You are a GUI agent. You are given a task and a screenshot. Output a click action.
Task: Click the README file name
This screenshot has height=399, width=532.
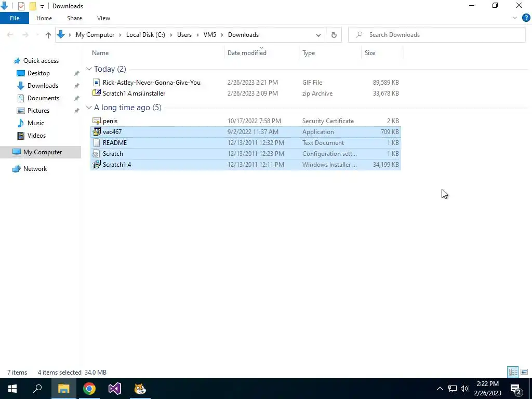point(115,143)
